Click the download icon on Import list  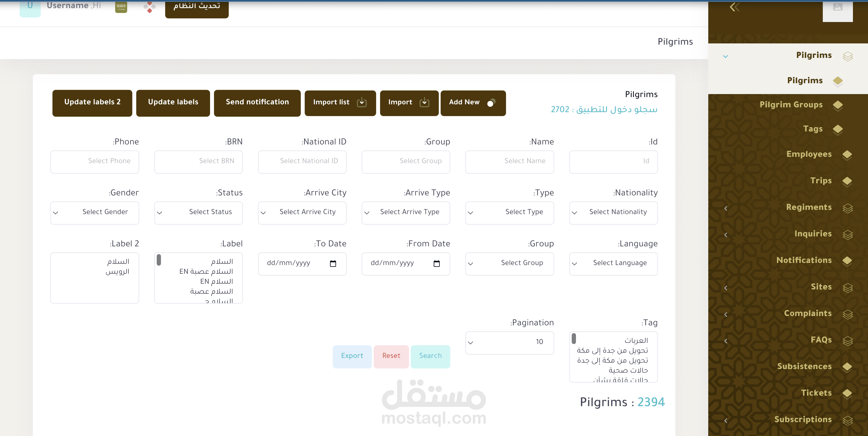click(x=362, y=102)
